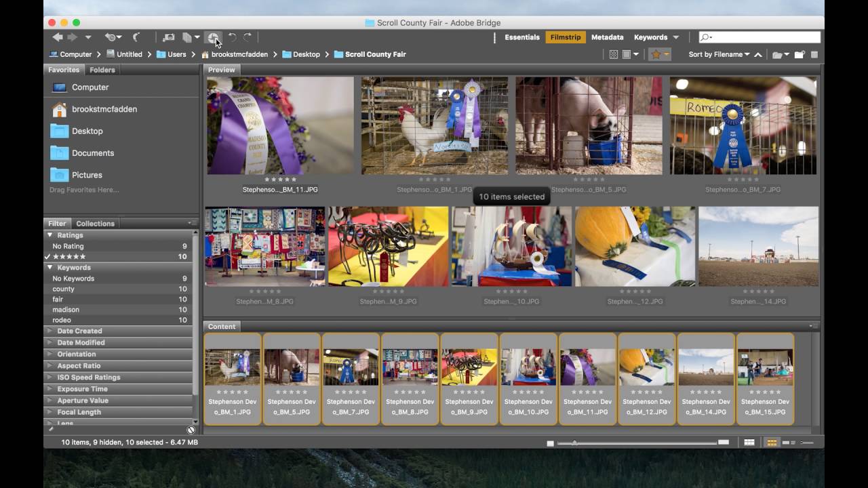
Task: Open the Collections panel tab
Action: point(96,223)
